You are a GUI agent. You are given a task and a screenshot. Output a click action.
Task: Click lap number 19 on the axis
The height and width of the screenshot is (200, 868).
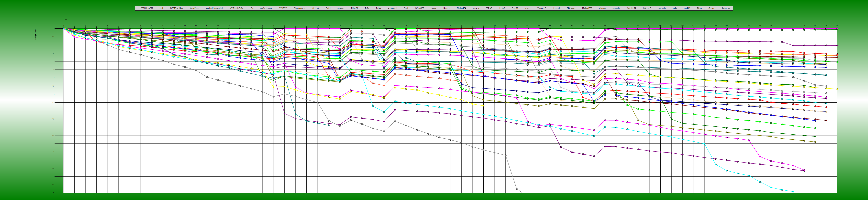[x=273, y=25]
